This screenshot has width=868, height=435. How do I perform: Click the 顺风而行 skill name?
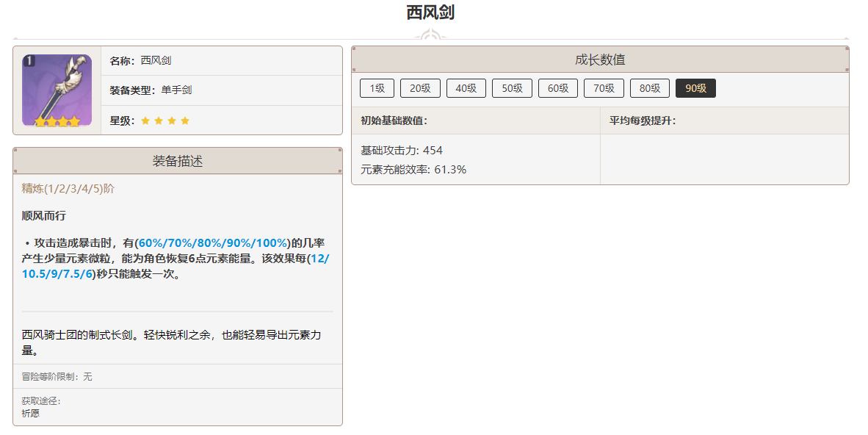[x=44, y=215]
